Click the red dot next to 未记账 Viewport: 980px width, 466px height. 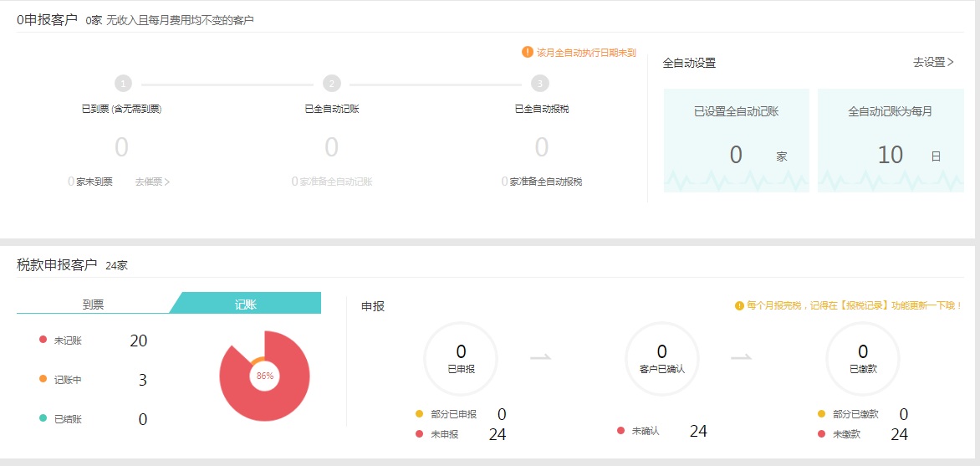pos(43,340)
